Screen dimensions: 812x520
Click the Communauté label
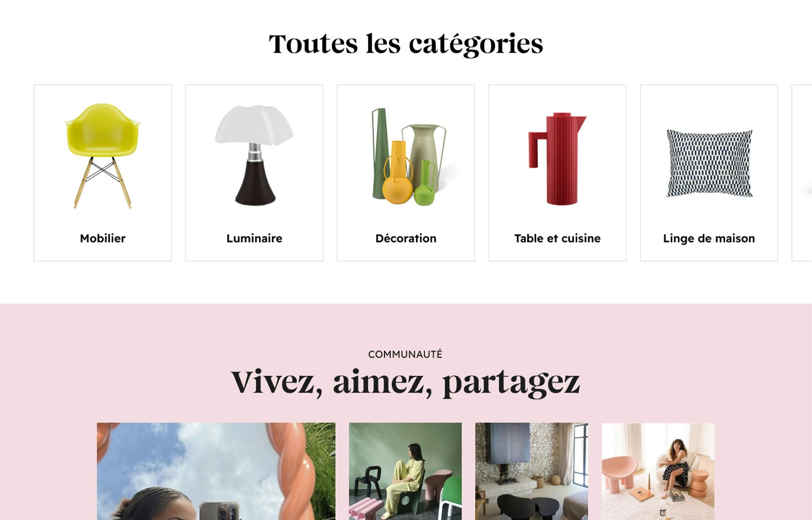[405, 354]
